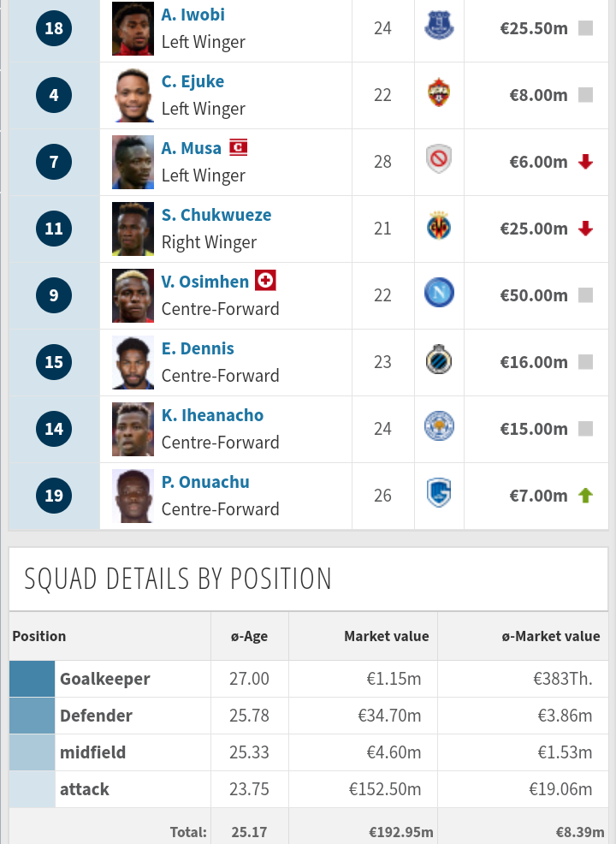This screenshot has width=616, height=844.
Task: Click the red down arrow for A. Musa's value
Action: pos(586,162)
